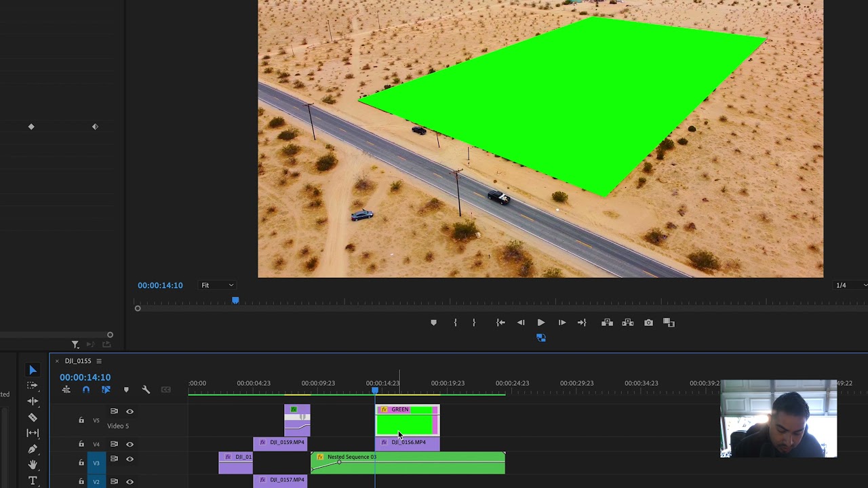Hide track V2 output eye
The height and width of the screenshot is (488, 868).
[130, 481]
